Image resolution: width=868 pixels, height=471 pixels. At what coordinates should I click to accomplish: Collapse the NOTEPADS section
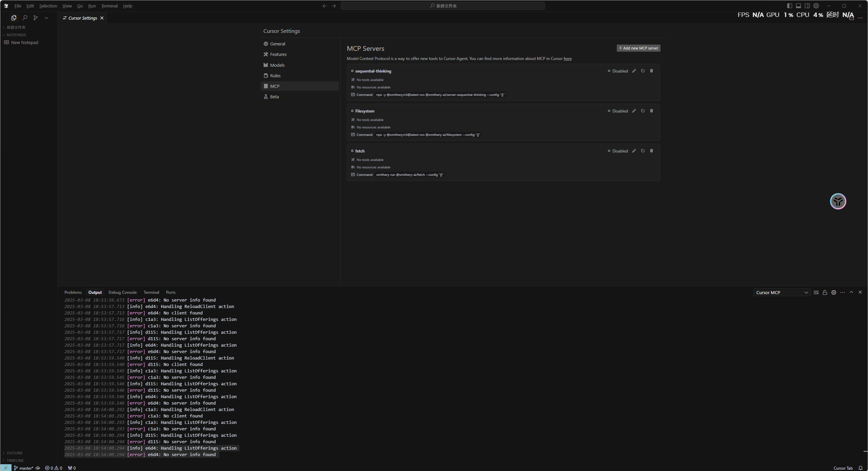tap(16, 35)
